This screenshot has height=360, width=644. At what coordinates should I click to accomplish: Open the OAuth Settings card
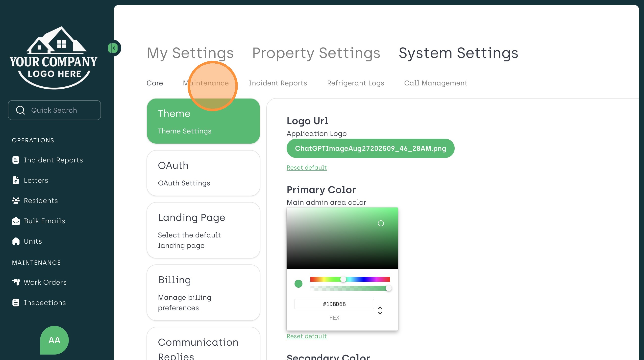pos(203,173)
